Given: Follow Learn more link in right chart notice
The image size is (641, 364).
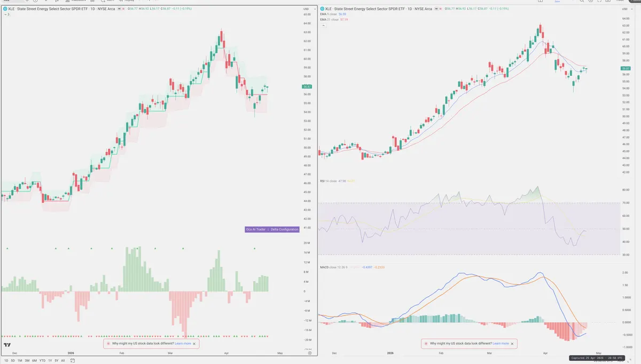Looking at the screenshot, I should (501, 344).
